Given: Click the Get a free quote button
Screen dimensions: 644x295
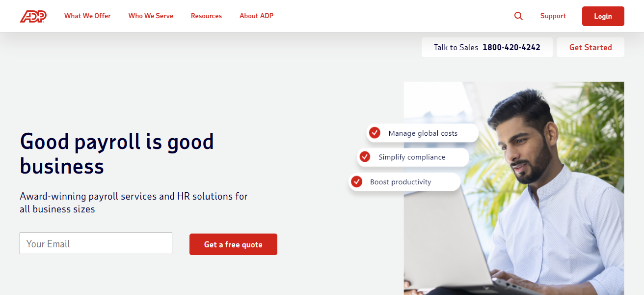Looking at the screenshot, I should point(233,244).
